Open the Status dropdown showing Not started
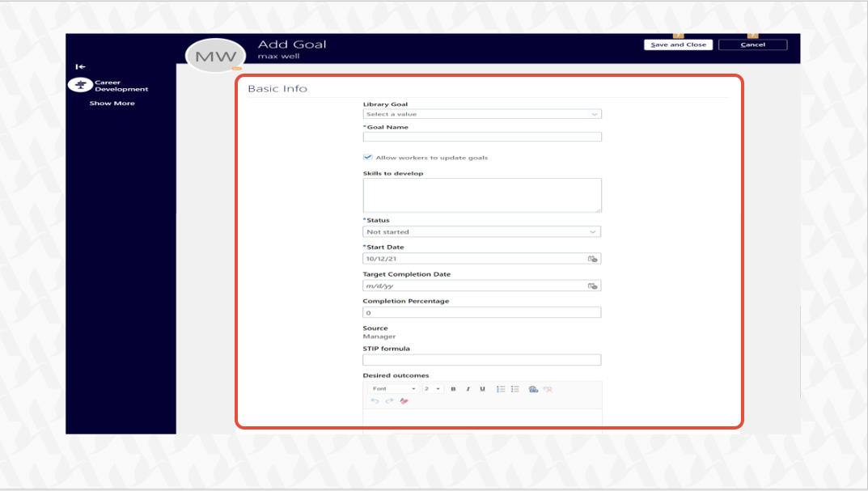The image size is (868, 491). (481, 231)
